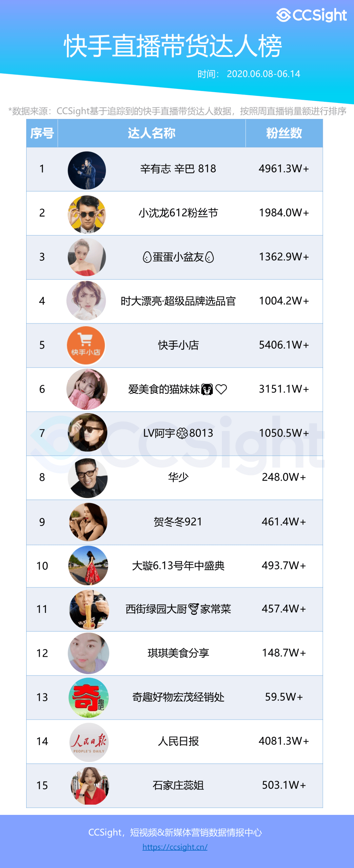
Task: Click the 粉丝数 column header
Action: [x=284, y=133]
